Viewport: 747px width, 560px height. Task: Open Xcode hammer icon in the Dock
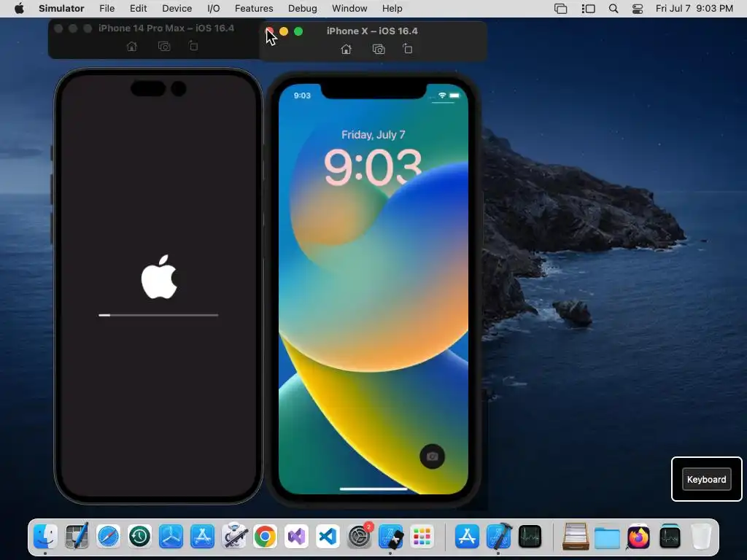pos(499,537)
